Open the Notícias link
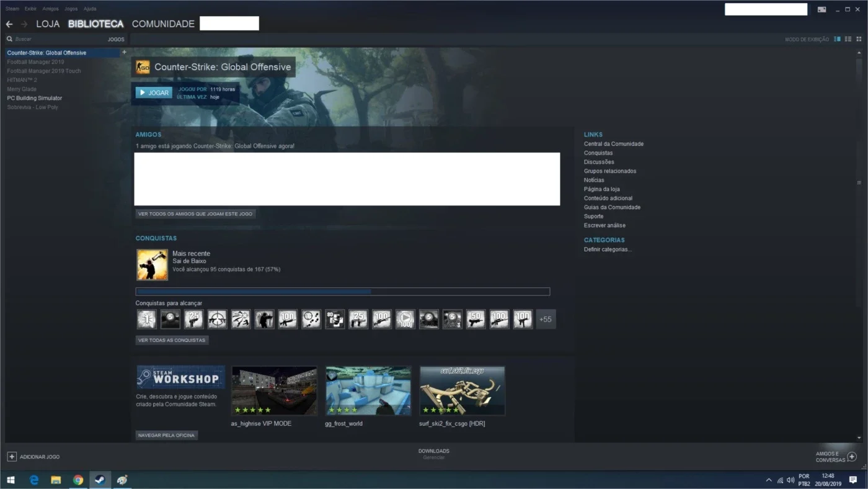This screenshot has height=489, width=868. (594, 180)
